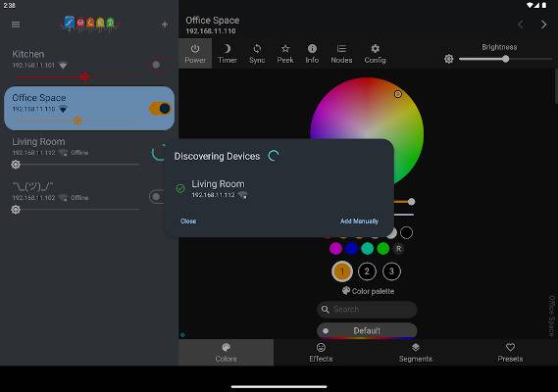This screenshot has height=392, width=558.
Task: Click Close in Discovering Devices dialog
Action: tap(188, 221)
